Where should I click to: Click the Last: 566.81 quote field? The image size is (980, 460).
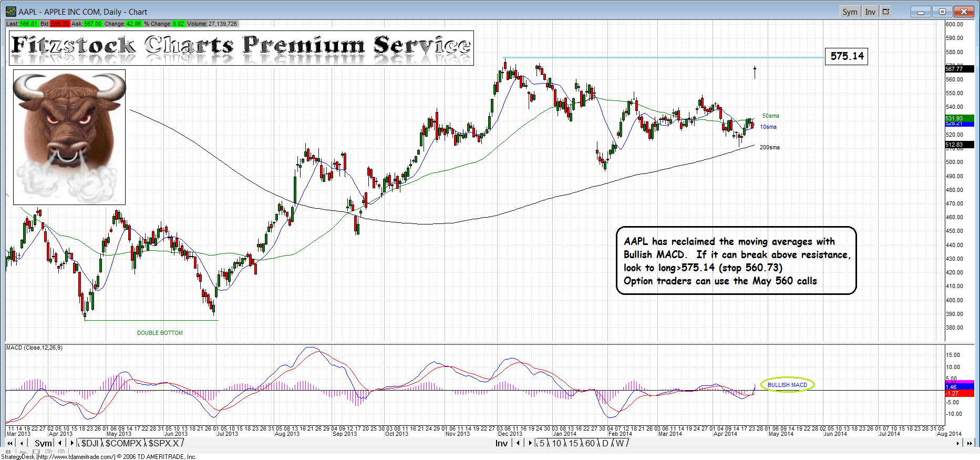click(x=22, y=24)
